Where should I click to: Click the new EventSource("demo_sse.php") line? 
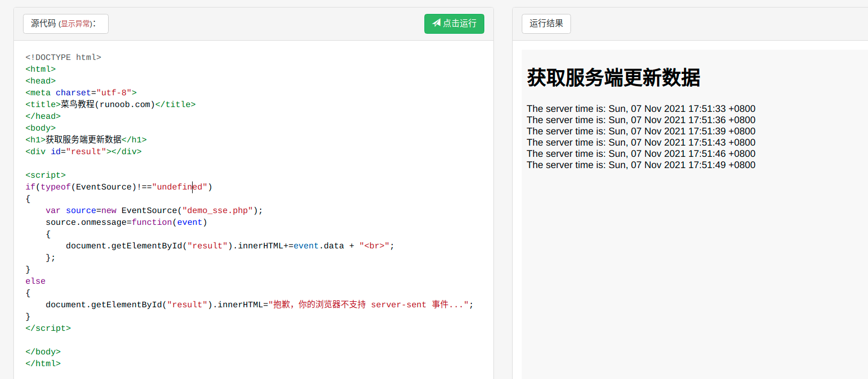(154, 210)
